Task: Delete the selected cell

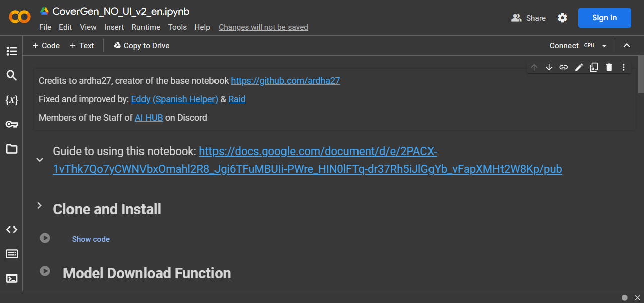Action: point(609,67)
